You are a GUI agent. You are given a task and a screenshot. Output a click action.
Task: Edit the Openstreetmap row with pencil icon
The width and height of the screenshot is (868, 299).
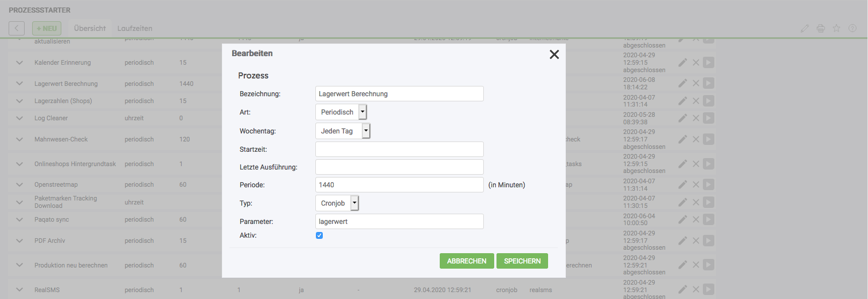click(x=682, y=184)
